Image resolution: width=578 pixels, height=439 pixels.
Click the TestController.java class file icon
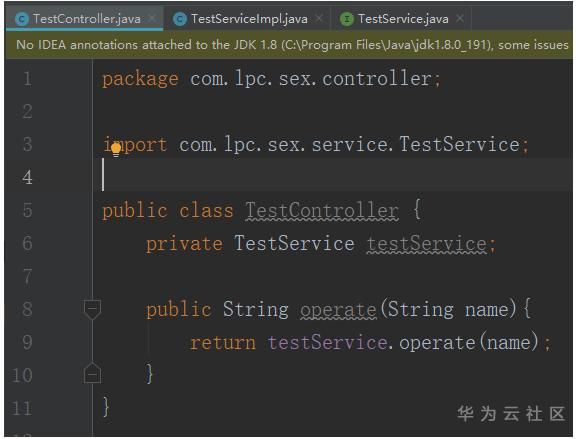coord(22,19)
